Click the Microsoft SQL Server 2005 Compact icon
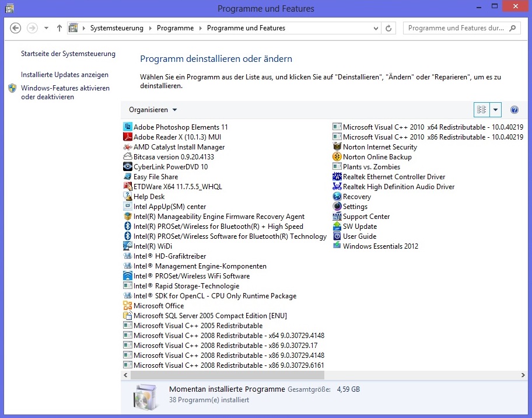Viewport: 532px width, 418px height. (x=128, y=315)
